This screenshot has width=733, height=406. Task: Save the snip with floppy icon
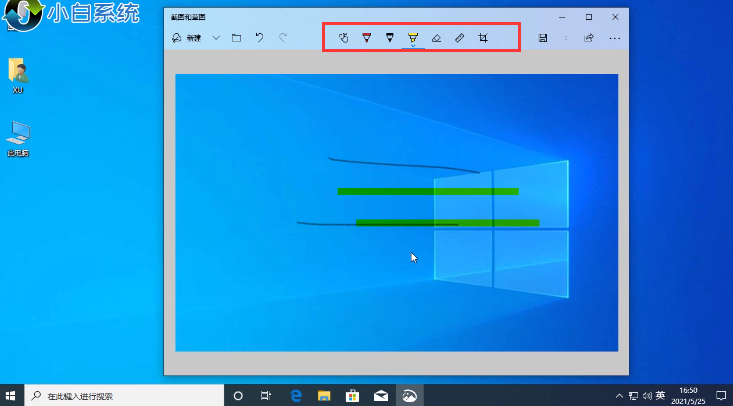(543, 38)
